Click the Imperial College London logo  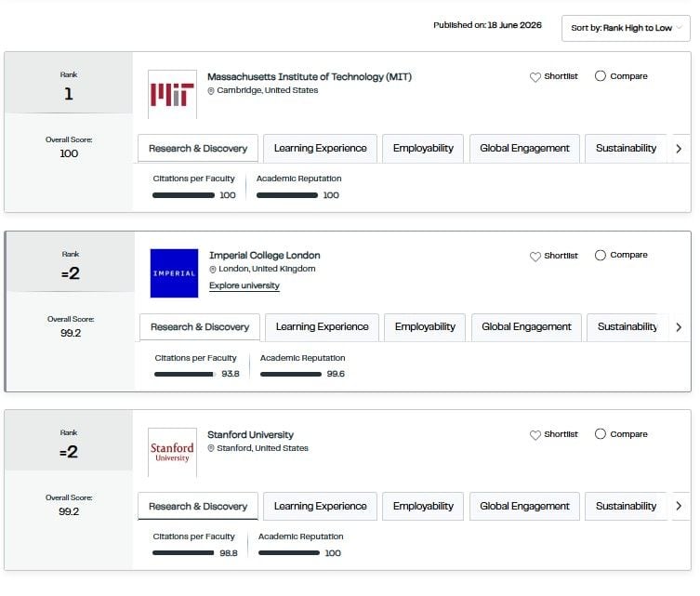click(x=174, y=273)
